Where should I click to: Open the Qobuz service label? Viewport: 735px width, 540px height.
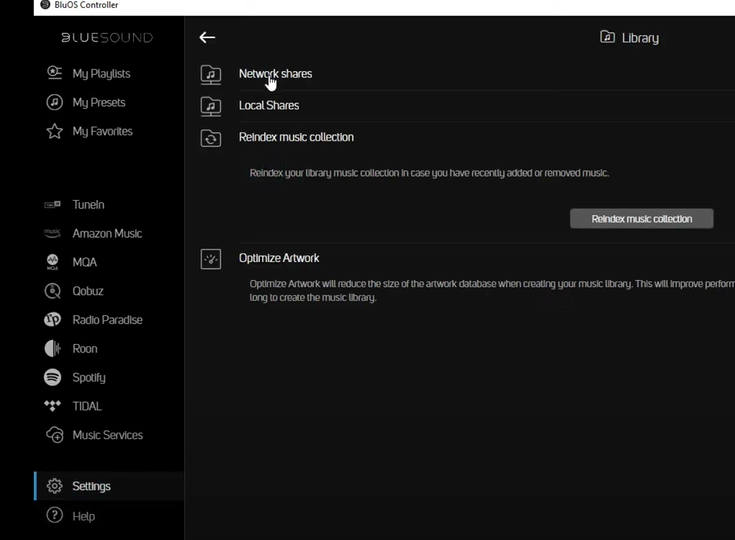(88, 291)
